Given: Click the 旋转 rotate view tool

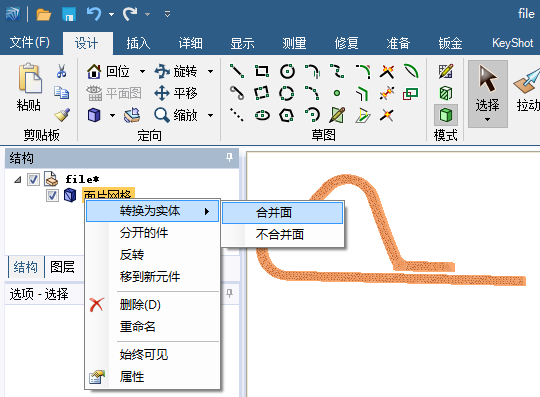Looking at the screenshot, I should tap(176, 71).
